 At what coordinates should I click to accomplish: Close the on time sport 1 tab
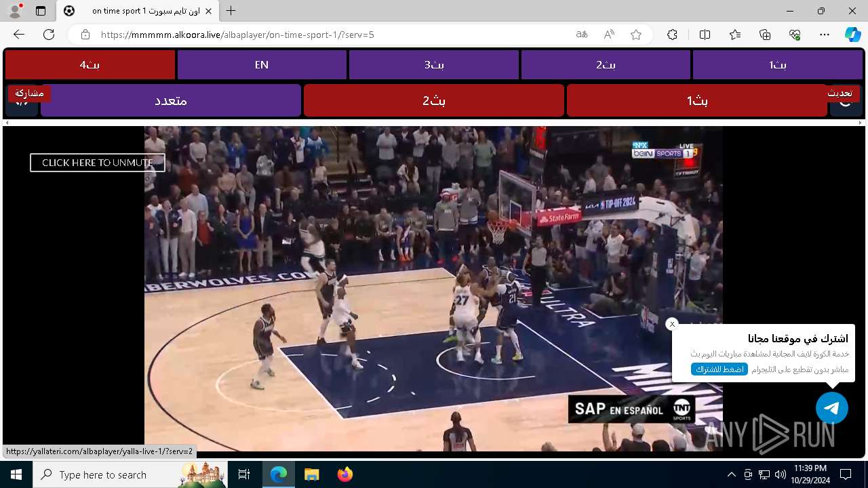pos(208,11)
